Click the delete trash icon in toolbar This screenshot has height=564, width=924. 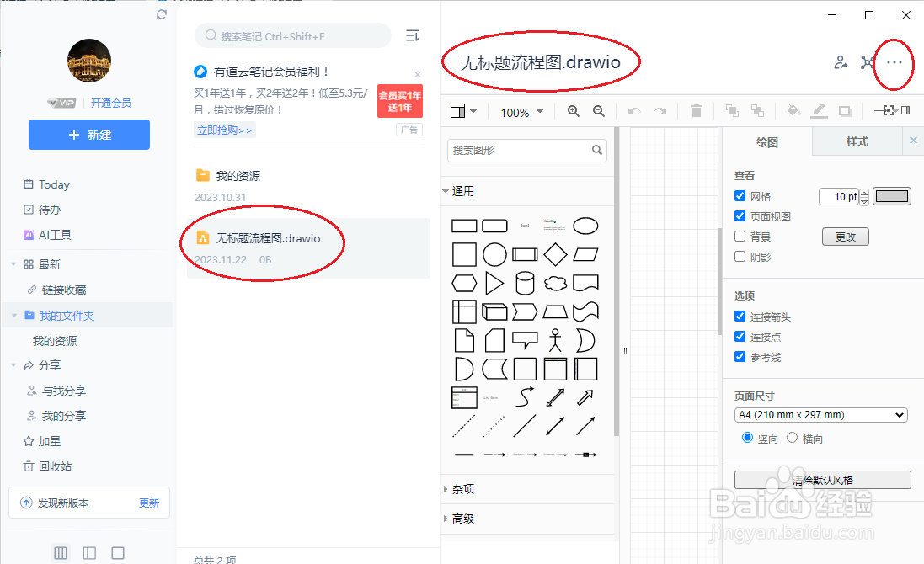pos(697,110)
